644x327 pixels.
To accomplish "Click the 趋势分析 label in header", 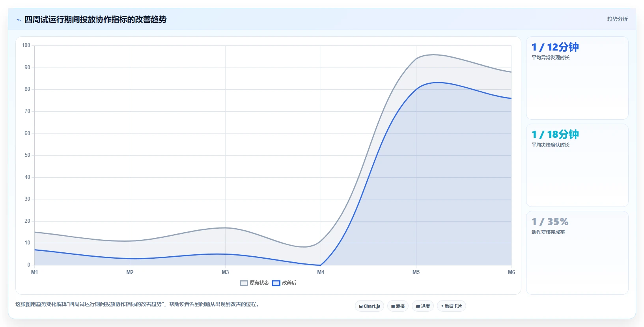I will (617, 19).
